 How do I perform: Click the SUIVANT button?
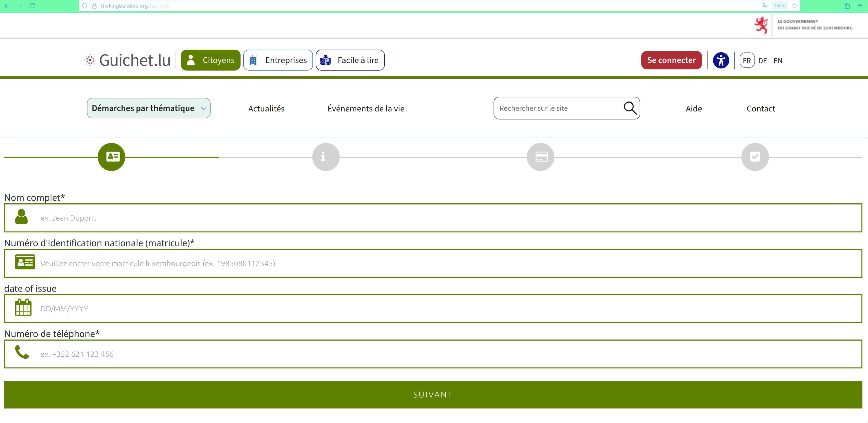[433, 395]
